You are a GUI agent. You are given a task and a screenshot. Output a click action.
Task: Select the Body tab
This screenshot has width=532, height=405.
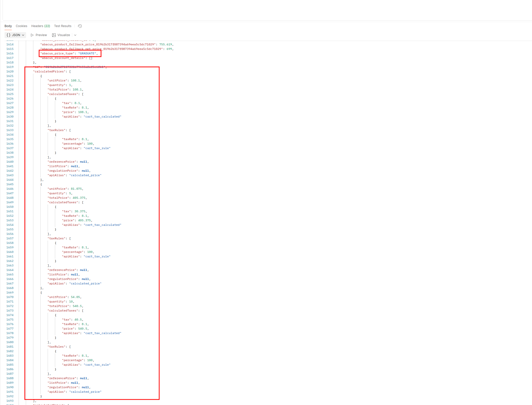tap(8, 26)
